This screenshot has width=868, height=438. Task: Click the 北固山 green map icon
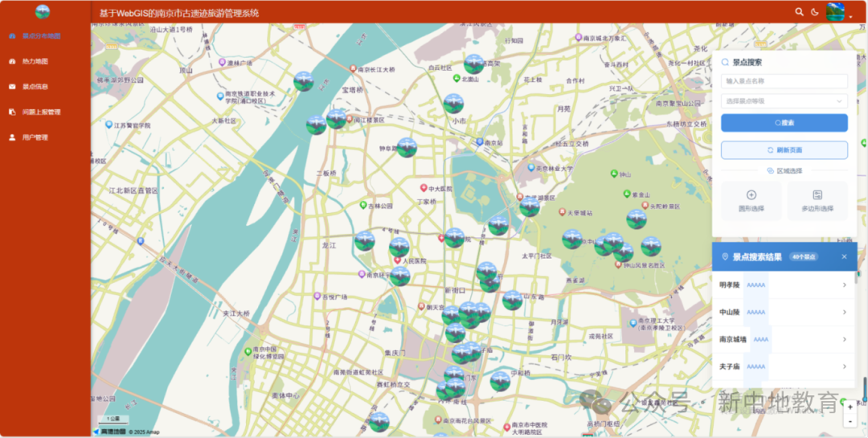(457, 79)
